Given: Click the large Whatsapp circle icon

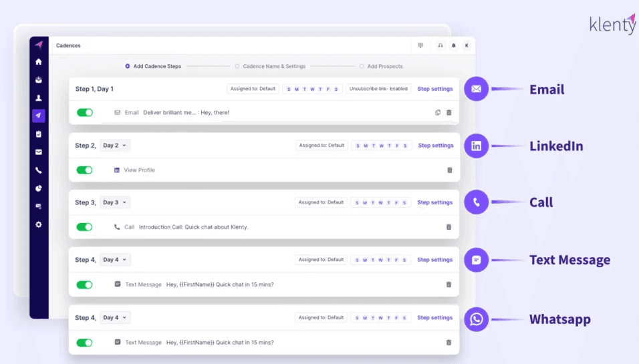Looking at the screenshot, I should point(477,319).
